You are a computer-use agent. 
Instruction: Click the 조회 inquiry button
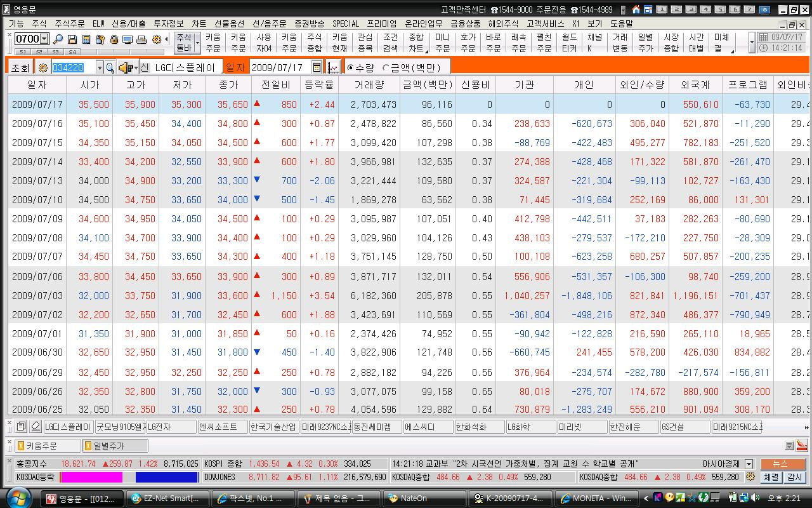click(21, 66)
